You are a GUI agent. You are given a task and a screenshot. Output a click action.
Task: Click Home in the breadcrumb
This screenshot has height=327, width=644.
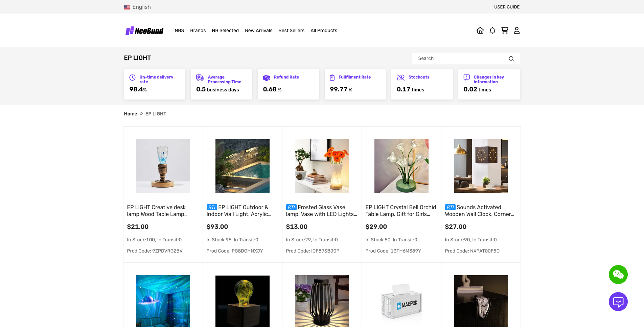[131, 114]
